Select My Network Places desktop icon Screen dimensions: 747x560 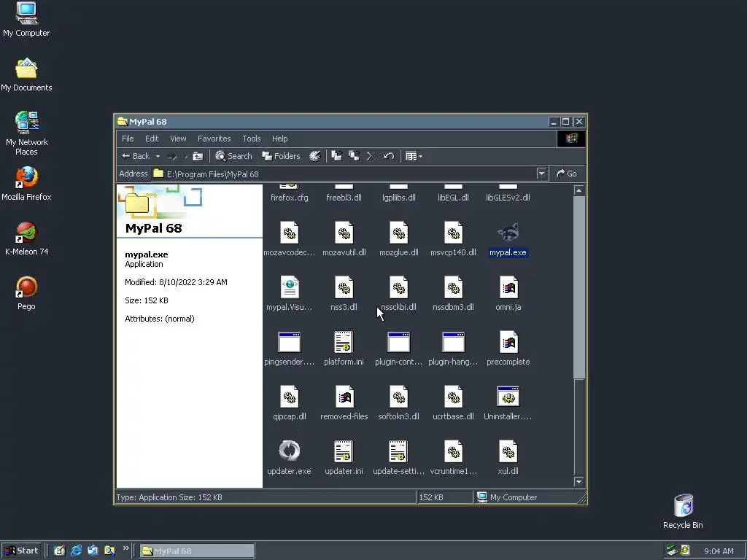[26, 133]
